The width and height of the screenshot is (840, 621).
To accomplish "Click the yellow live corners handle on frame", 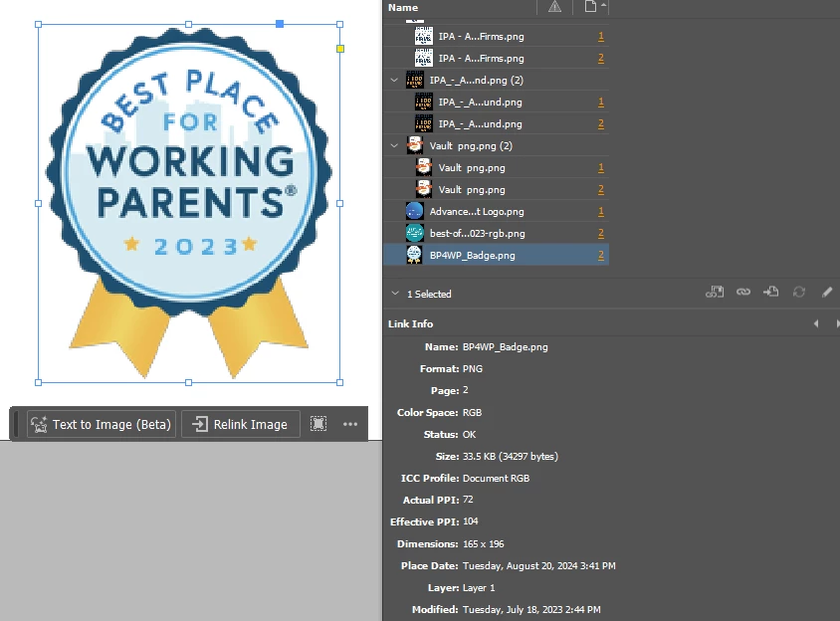I will coord(339,49).
